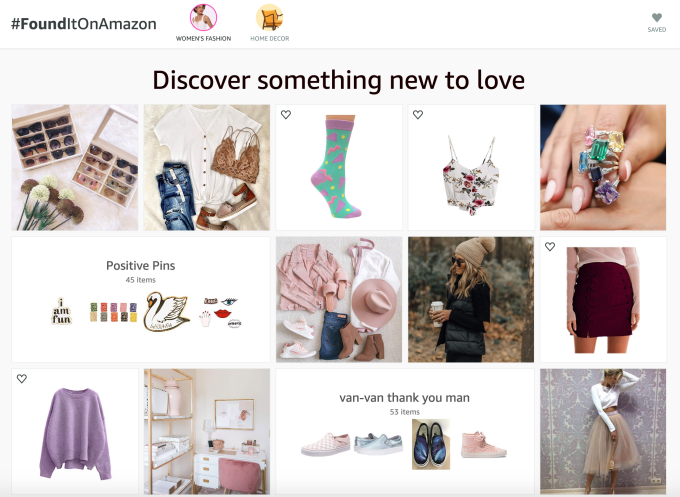Toggle heart on floral cami top
Viewport: 680px width, 497px height.
(418, 114)
